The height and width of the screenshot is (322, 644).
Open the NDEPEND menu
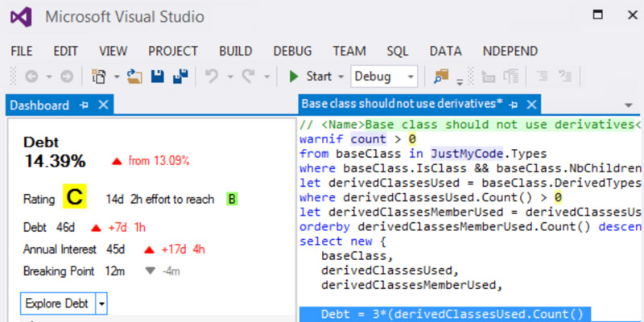510,52
